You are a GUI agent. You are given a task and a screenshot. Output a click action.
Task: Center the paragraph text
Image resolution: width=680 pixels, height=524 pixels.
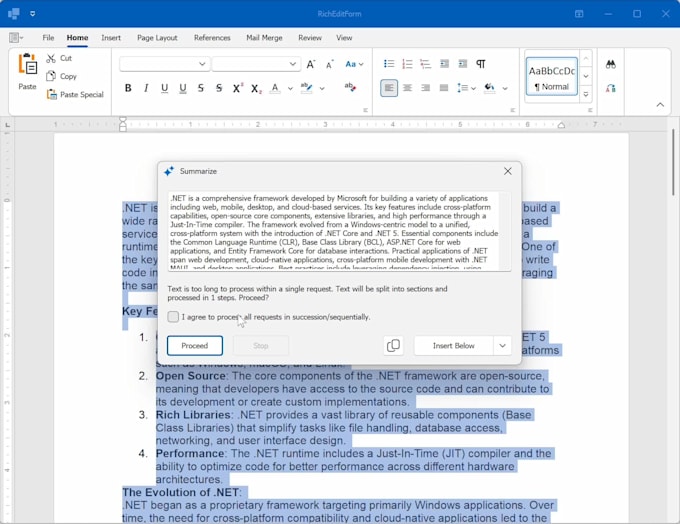407,88
